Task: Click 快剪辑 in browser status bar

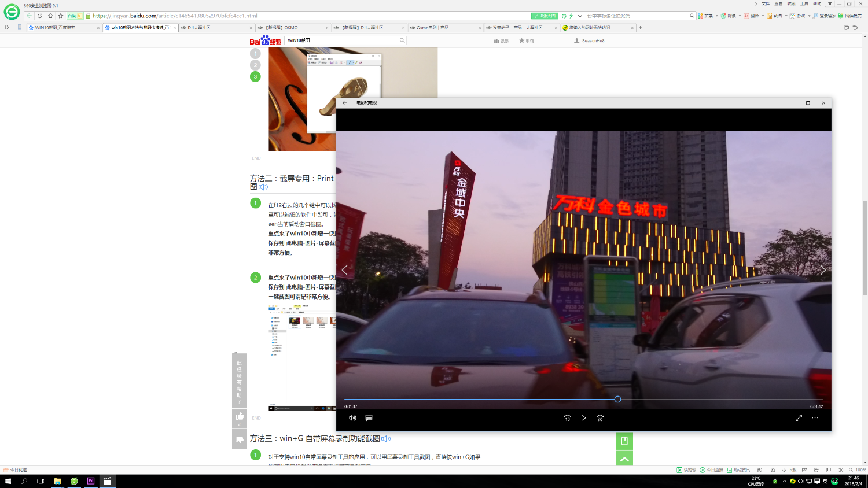Action: tap(687, 470)
